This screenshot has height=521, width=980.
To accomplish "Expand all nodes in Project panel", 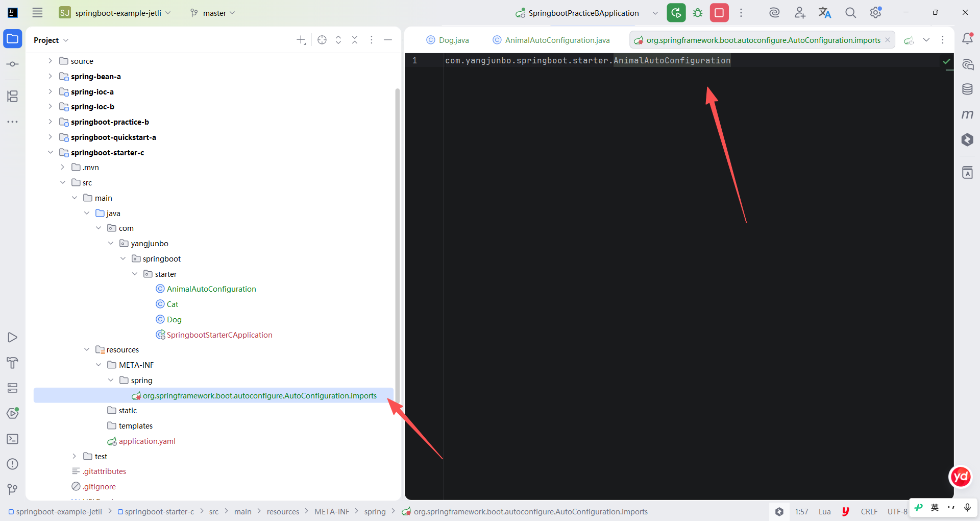I will [x=338, y=40].
